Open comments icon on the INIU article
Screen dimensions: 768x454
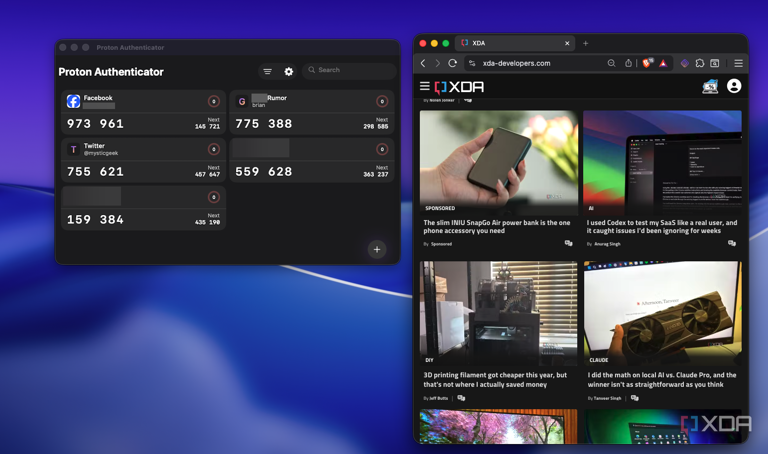tap(568, 243)
